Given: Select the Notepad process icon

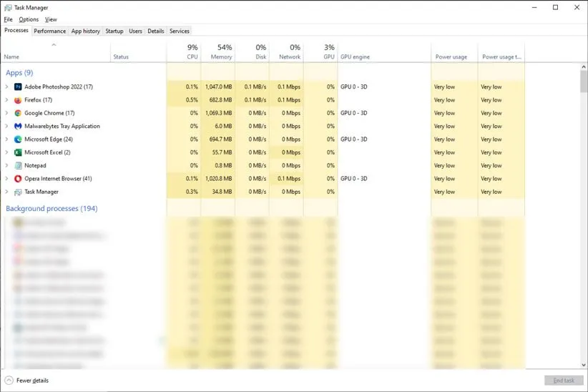Looking at the screenshot, I should coord(18,165).
